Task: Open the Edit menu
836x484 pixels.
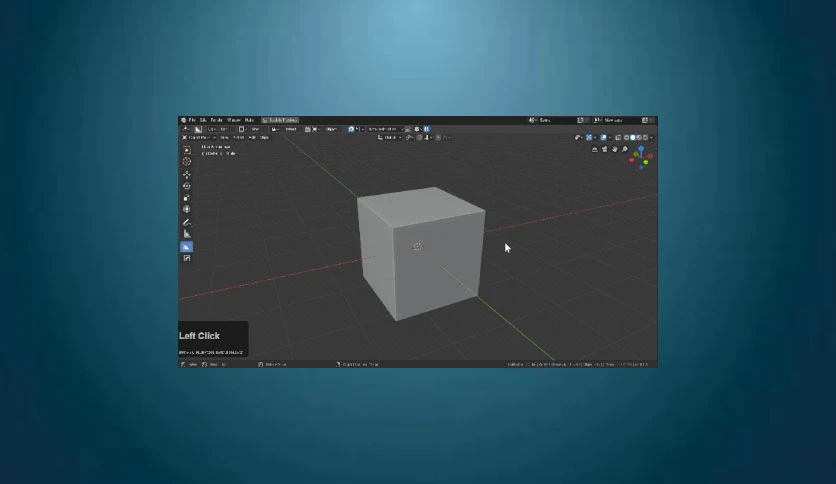Action: (203, 120)
